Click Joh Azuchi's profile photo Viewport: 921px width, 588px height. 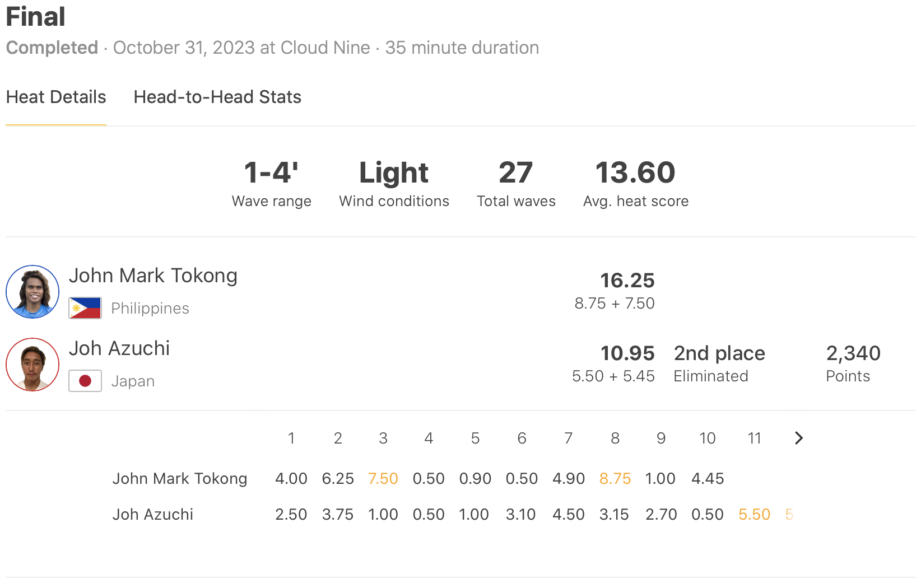coord(32,365)
